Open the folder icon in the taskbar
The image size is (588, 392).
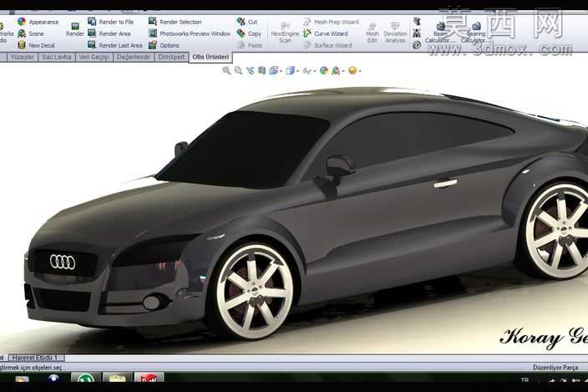[118, 377]
